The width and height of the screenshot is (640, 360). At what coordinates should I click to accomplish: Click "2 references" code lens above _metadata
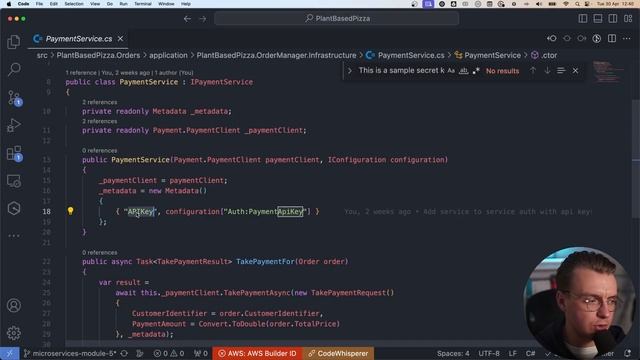[100, 102]
